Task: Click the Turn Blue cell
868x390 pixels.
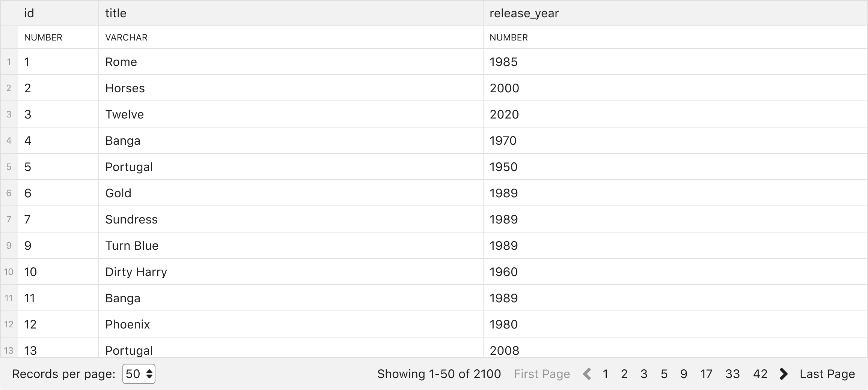Action: coord(291,245)
